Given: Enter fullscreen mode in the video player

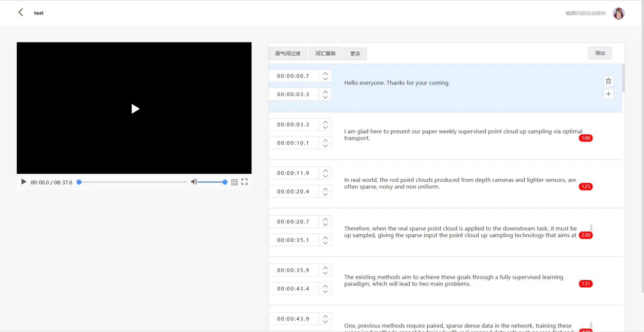Looking at the screenshot, I should click(x=244, y=182).
